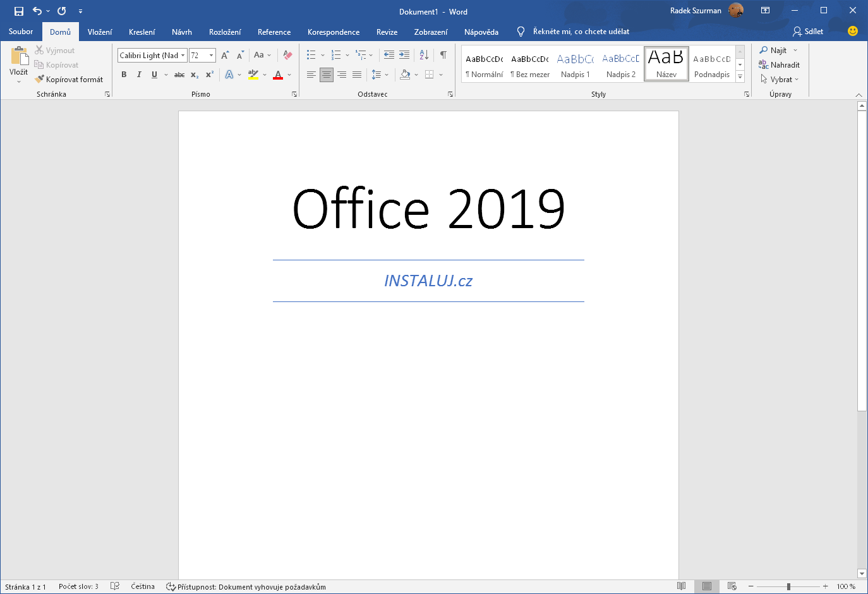The width and height of the screenshot is (868, 594).
Task: Click the Tell me what to do search field
Action: (574, 31)
